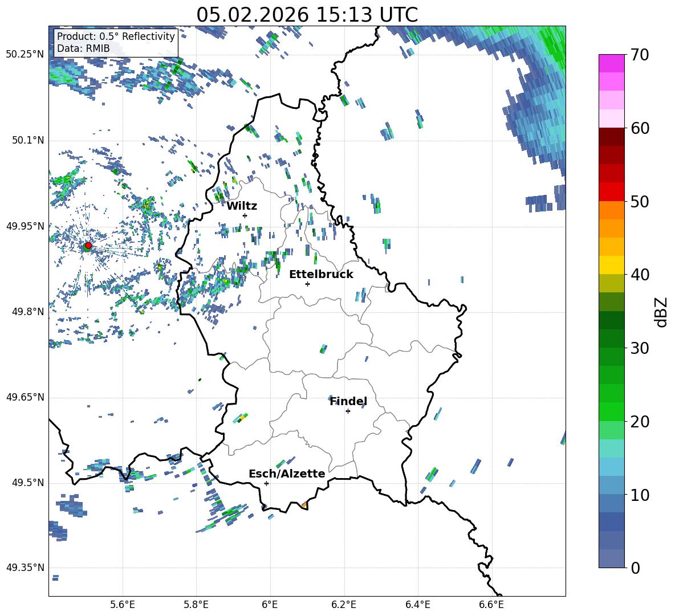Click the red radar site marker
Screen dimensions: 675x616
(88, 246)
